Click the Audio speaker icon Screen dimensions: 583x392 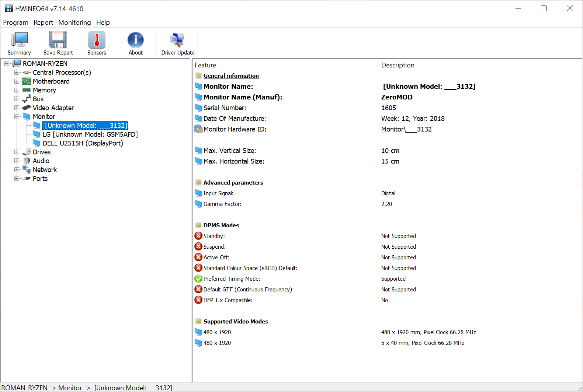[27, 161]
